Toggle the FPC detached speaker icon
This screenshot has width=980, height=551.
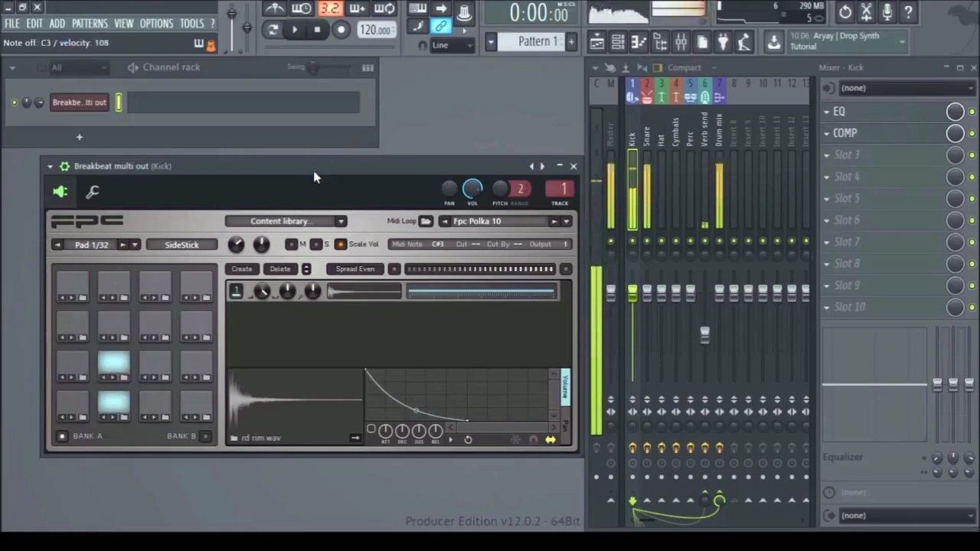point(60,192)
